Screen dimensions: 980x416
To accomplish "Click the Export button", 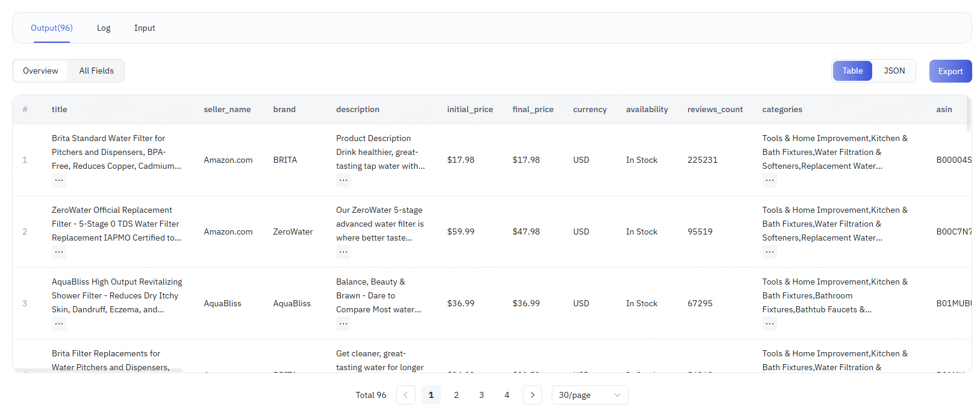I will pos(950,71).
